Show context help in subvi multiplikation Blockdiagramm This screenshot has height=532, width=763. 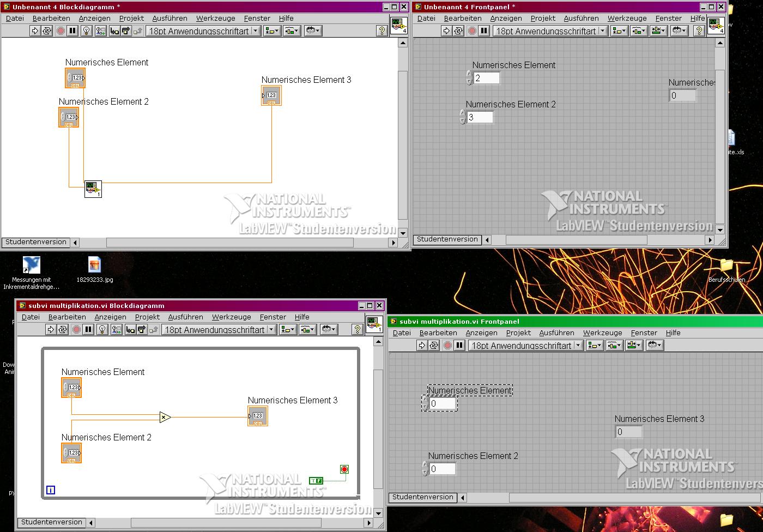click(357, 330)
